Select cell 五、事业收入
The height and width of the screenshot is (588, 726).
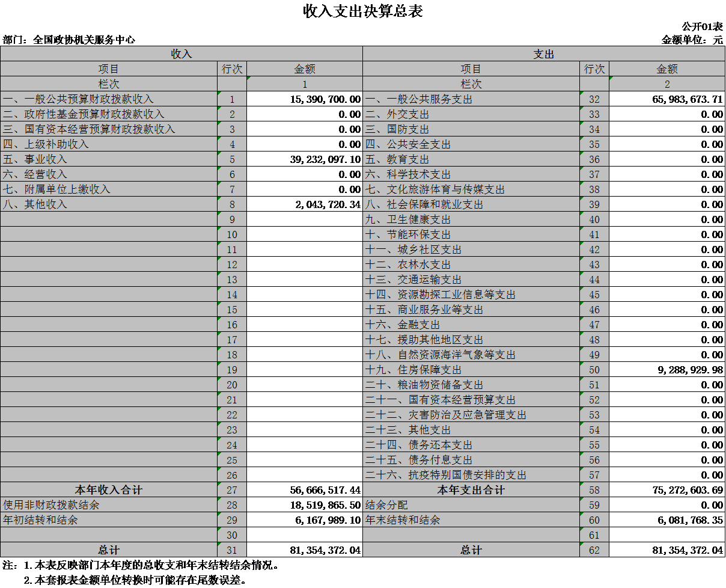[109, 159]
